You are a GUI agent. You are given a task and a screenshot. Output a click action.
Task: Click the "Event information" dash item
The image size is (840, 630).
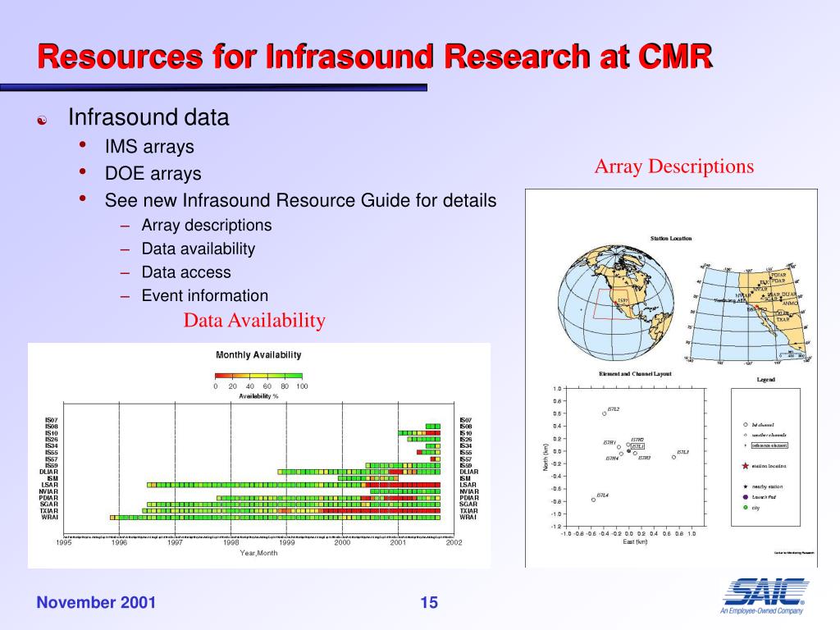tap(204, 295)
